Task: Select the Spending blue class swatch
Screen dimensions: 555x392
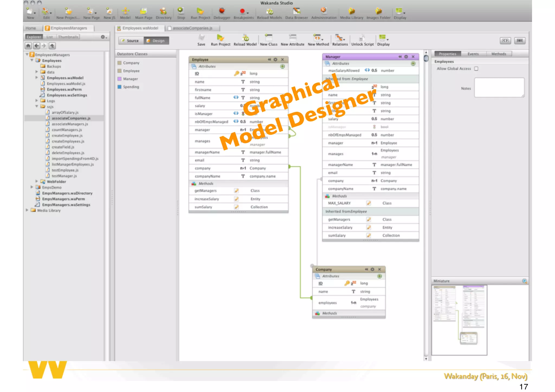Action: [120, 87]
